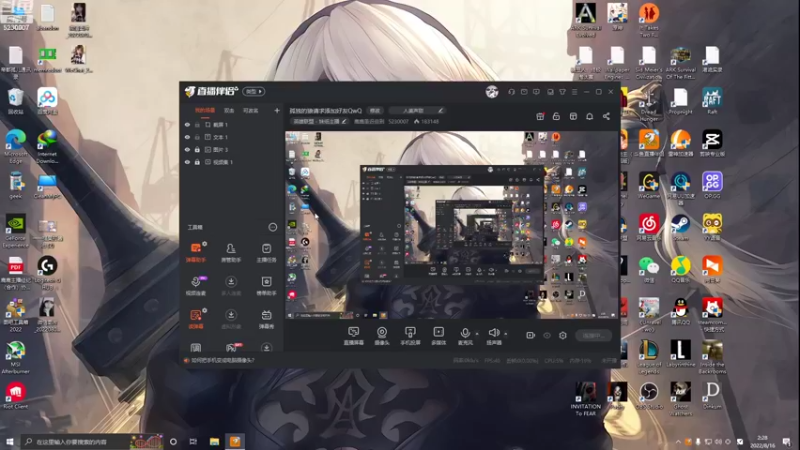Add a new scene with the plus icon
Viewport: 800px width, 450px height.
(x=277, y=110)
